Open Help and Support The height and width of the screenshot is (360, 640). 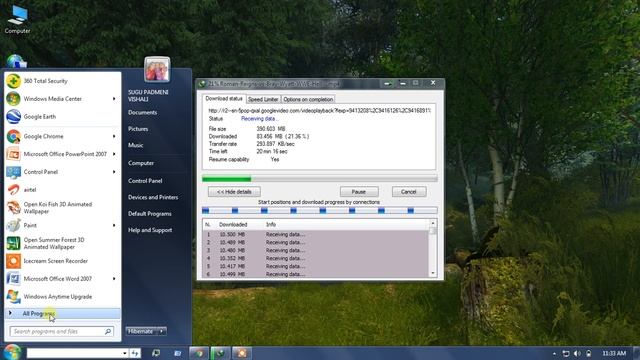click(150, 230)
